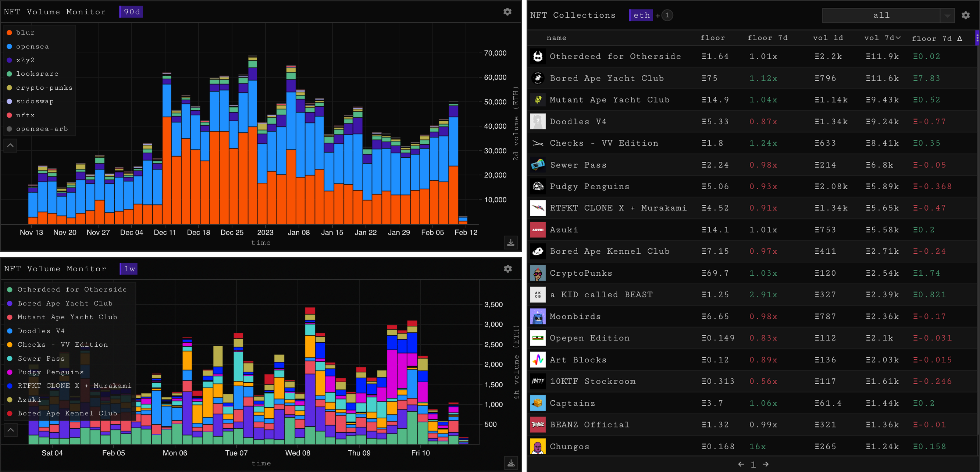The image size is (980, 472).
Task: Open settings gear for 90d volume chart
Action: [507, 12]
